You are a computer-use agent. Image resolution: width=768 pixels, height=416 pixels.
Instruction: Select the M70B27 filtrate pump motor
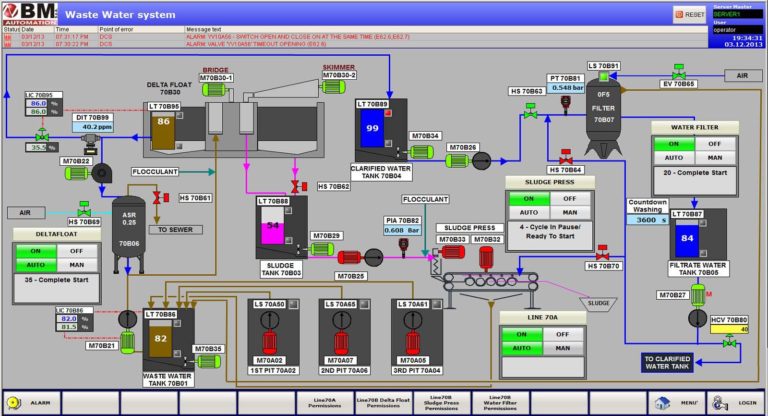[x=697, y=295]
